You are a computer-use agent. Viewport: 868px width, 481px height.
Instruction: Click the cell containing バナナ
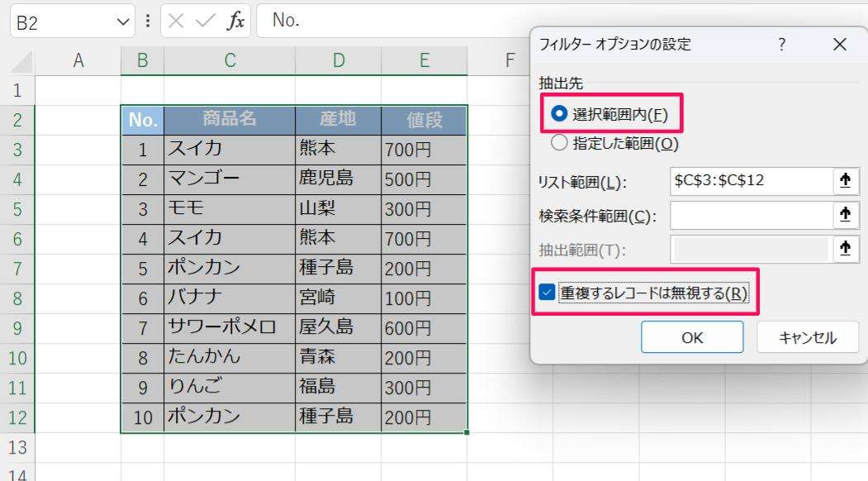pos(228,298)
